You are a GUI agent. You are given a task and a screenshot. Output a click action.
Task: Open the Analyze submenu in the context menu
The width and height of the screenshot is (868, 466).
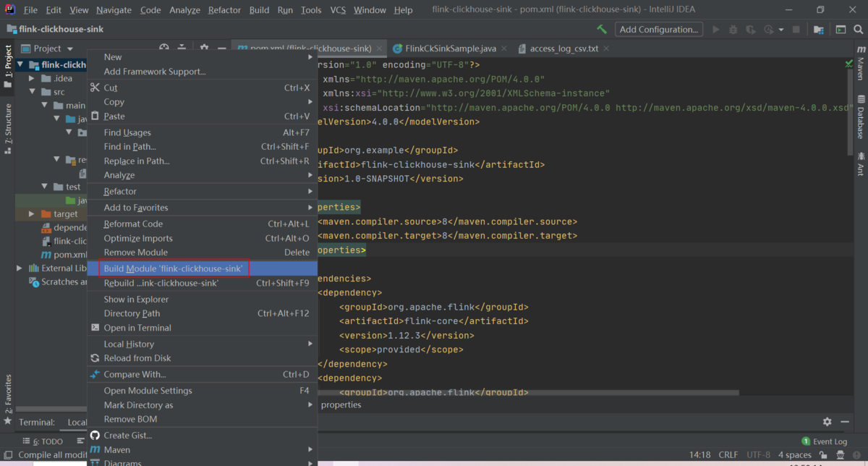point(203,175)
